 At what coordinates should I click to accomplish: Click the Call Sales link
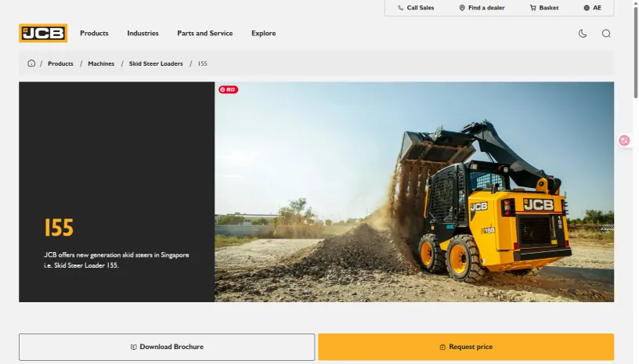click(416, 8)
